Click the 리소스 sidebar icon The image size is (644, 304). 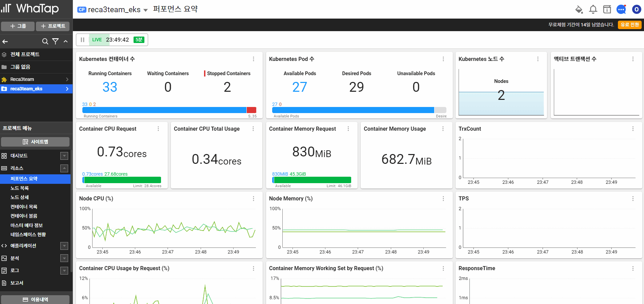(4, 168)
